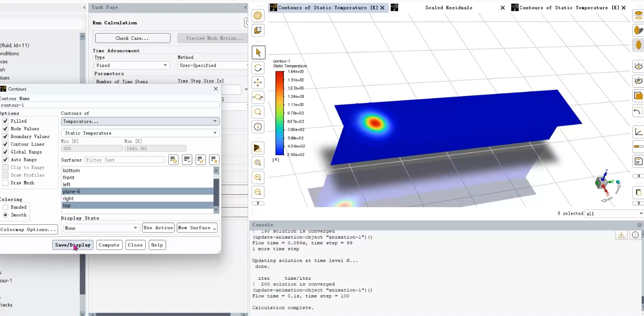Image resolution: width=644 pixels, height=316 pixels.
Task: Open the Time Advancement Type Fixed dropdown
Action: coord(132,66)
